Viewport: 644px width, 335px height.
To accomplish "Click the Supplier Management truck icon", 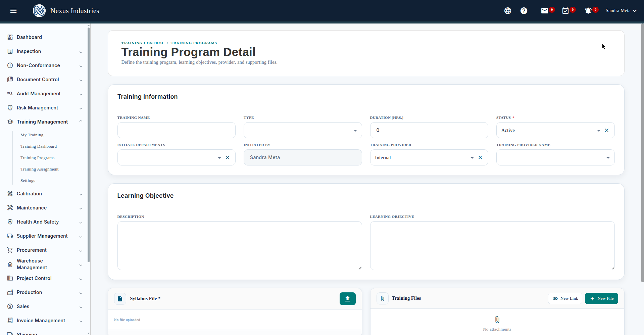I will point(10,236).
